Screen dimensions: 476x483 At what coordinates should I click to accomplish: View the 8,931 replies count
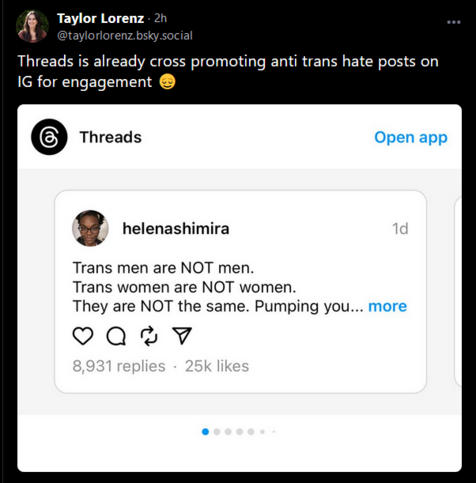pyautogui.click(x=119, y=366)
